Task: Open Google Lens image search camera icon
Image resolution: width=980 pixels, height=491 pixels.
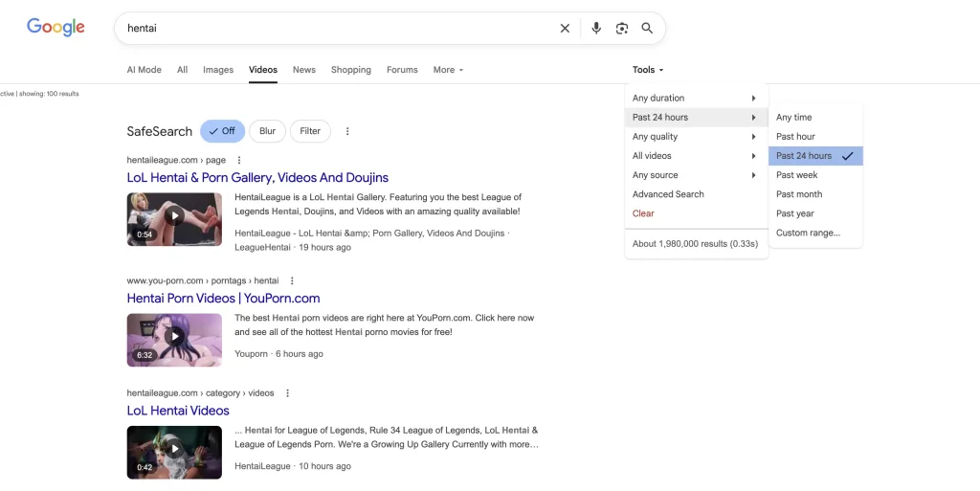Action: click(x=622, y=29)
